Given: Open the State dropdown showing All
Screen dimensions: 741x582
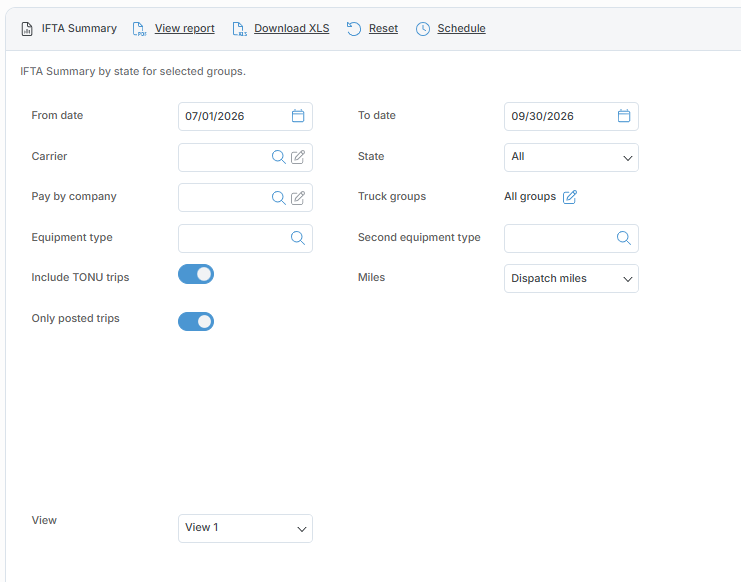Looking at the screenshot, I should click(x=571, y=157).
